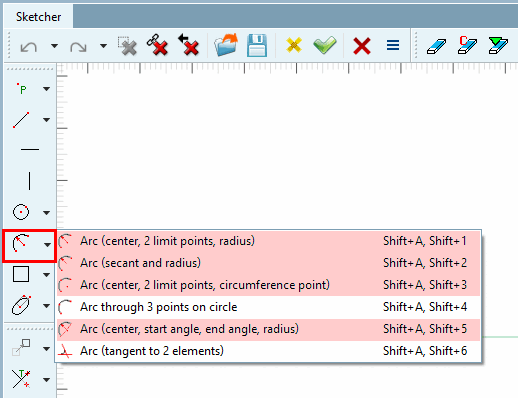Screen dimensions: 518x398
Task: Click the open sketch folder icon
Action: [x=226, y=45]
